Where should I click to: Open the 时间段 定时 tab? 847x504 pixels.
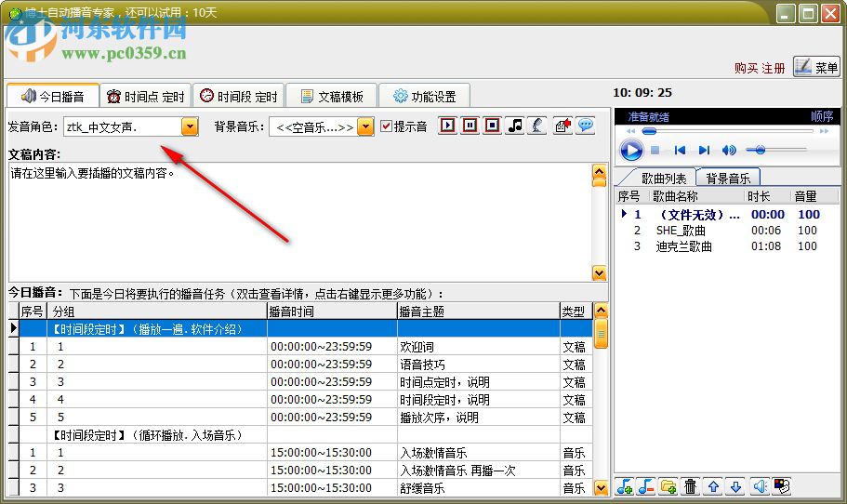(x=238, y=96)
